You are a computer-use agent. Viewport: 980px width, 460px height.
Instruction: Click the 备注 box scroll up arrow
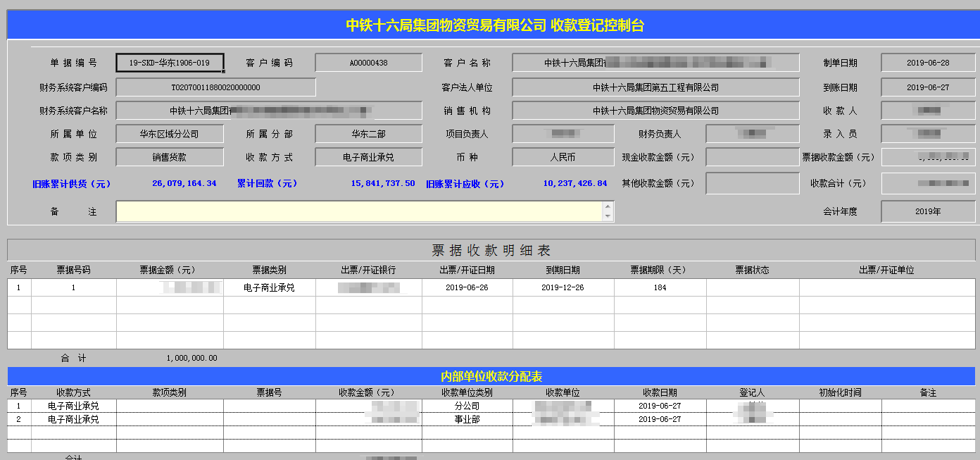pyautogui.click(x=608, y=206)
